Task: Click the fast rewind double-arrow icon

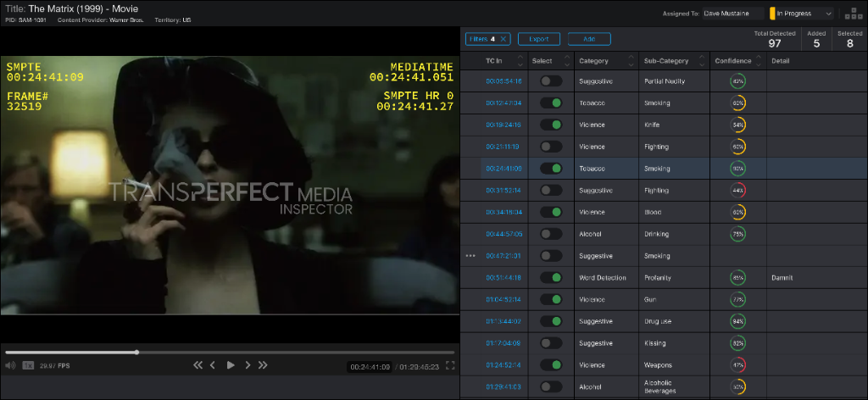Action: pos(198,365)
